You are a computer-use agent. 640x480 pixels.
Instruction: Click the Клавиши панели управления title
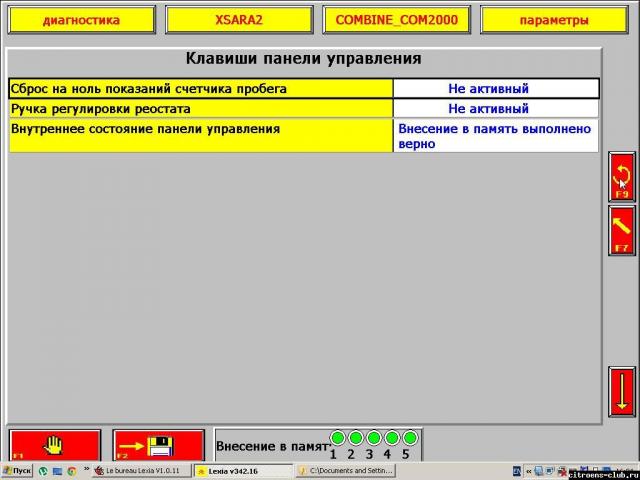304,58
